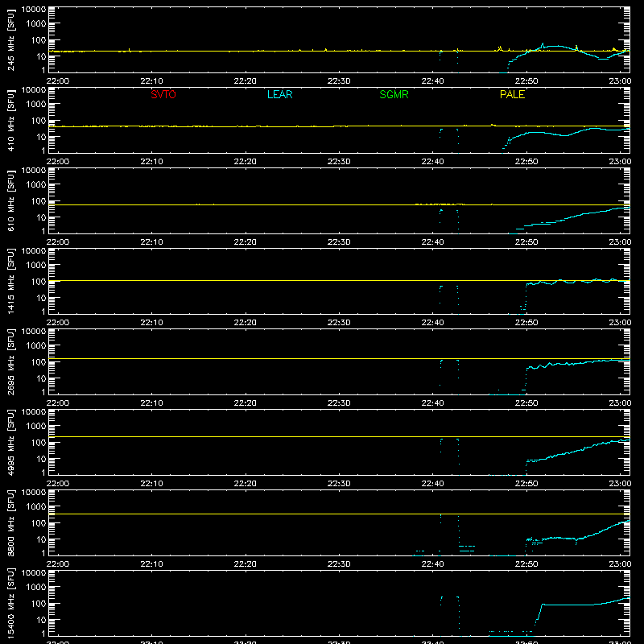Click the cyan LEAR station label
Image resolution: width=644 pixels, height=644 pixels.
279,94
